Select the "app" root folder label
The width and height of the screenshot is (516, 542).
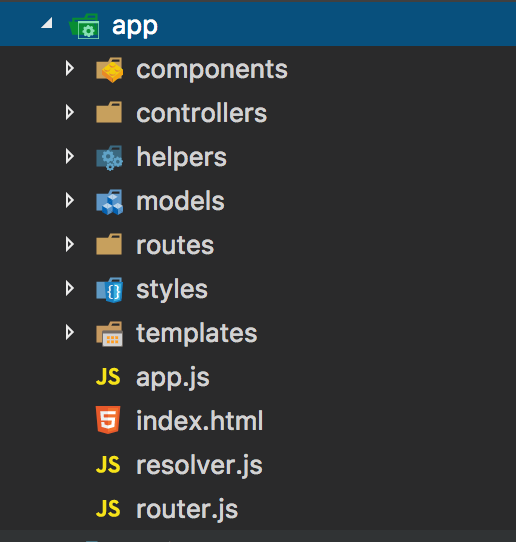135,27
